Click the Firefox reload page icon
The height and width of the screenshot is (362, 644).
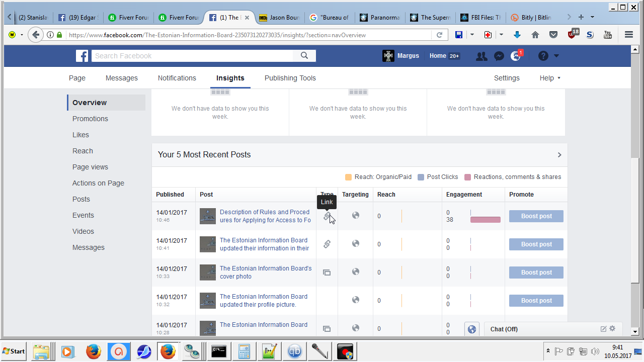[439, 35]
